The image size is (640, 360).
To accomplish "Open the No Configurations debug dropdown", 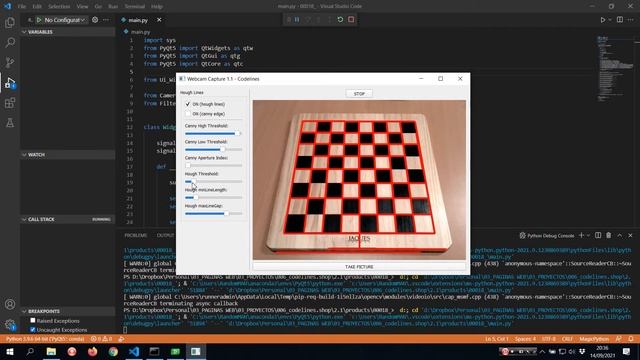I will tap(64, 20).
